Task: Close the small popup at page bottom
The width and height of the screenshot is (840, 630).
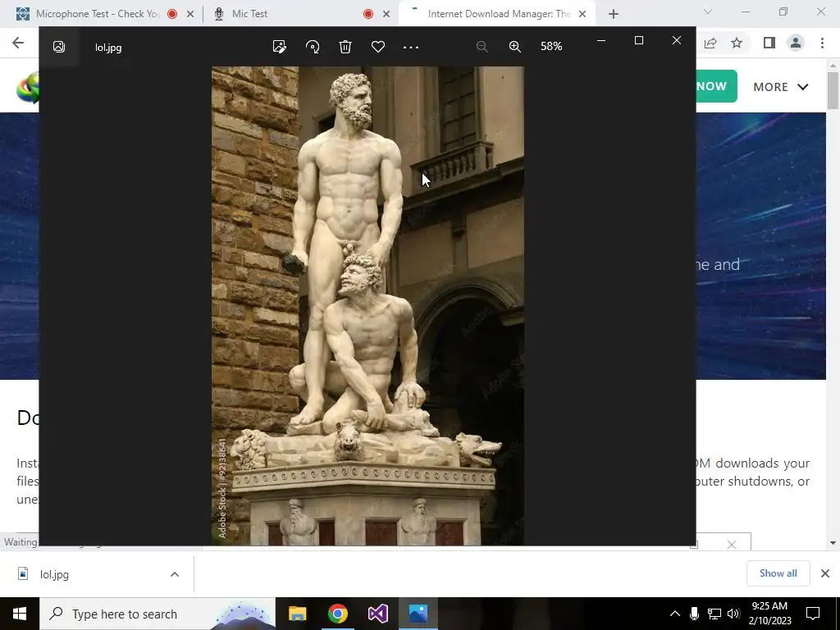Action: 731,545
